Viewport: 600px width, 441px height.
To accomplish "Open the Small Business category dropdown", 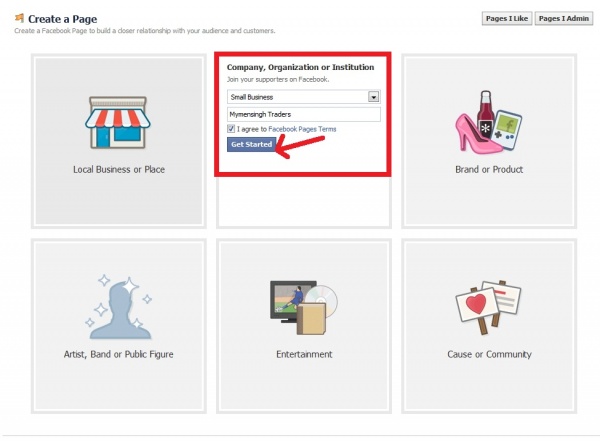I will (304, 97).
